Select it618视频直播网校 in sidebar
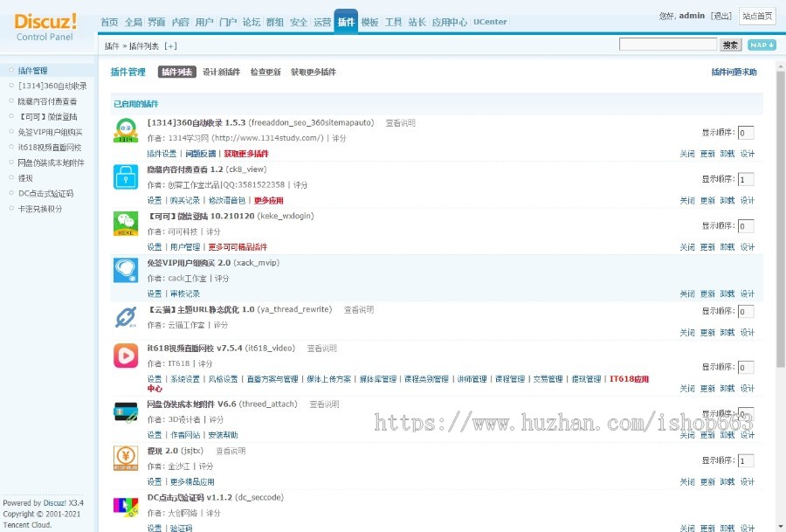Screen dimensions: 786x532 pyautogui.click(x=50, y=148)
